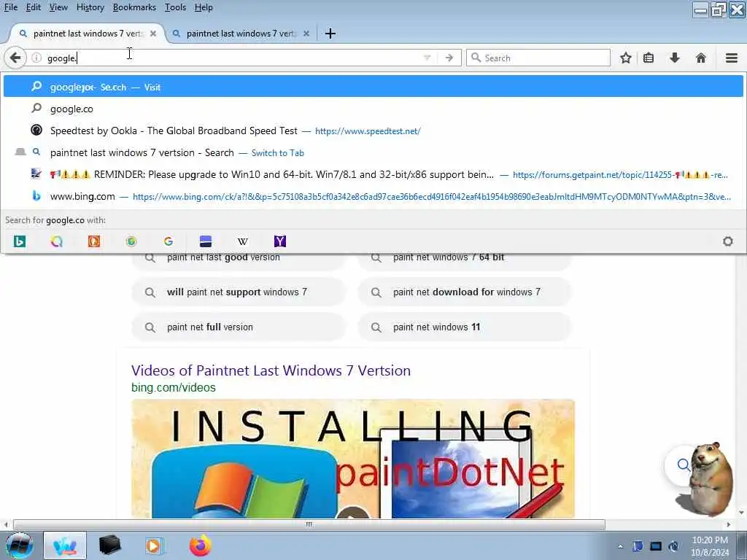Viewport: 747px width, 560px height.
Task: Search with the green globe engine icon
Action: pos(131,241)
